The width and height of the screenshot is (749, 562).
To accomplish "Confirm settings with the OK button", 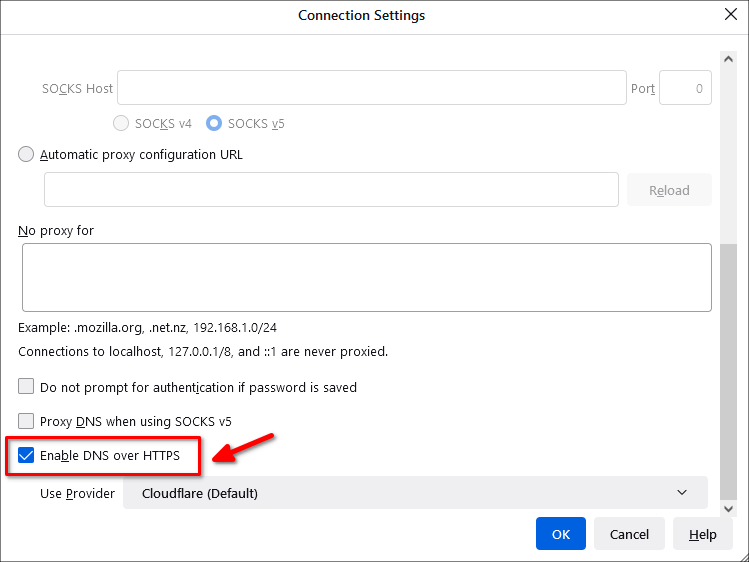I will point(560,534).
